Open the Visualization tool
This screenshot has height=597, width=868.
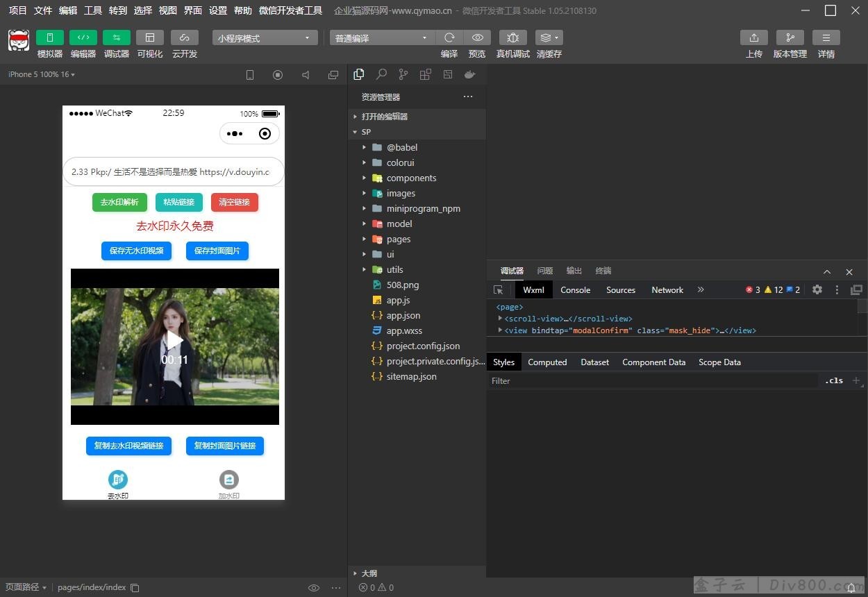tap(150, 37)
